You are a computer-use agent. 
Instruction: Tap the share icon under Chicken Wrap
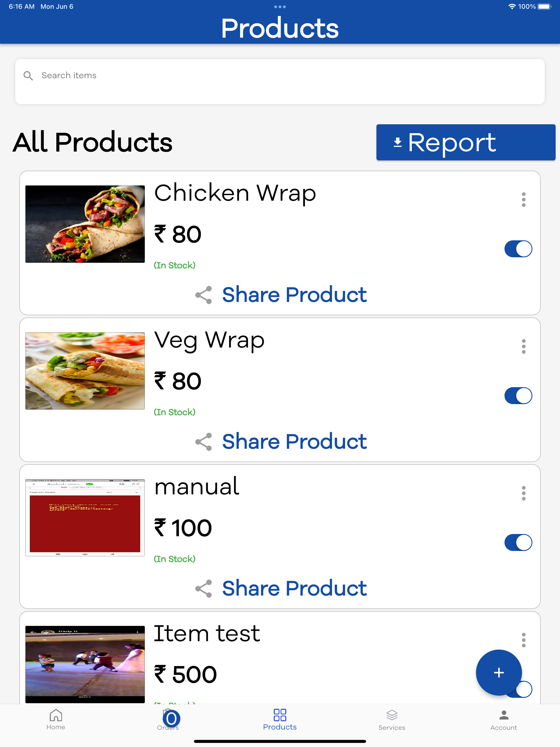pyautogui.click(x=204, y=295)
